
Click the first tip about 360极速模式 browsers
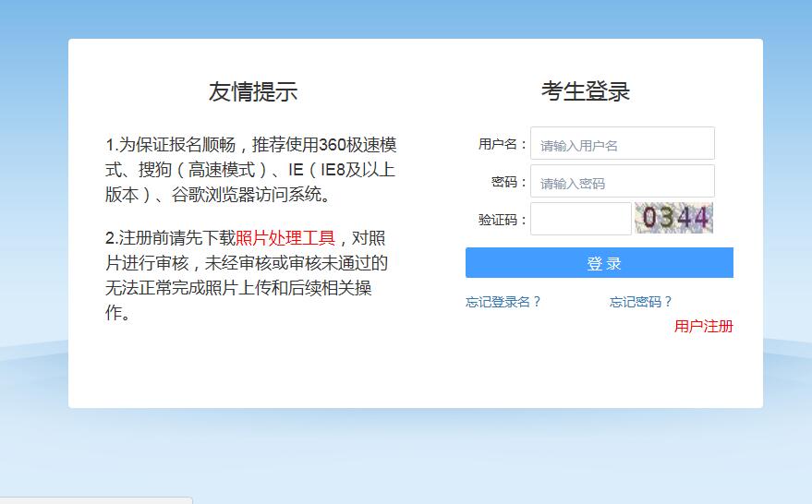click(x=250, y=145)
